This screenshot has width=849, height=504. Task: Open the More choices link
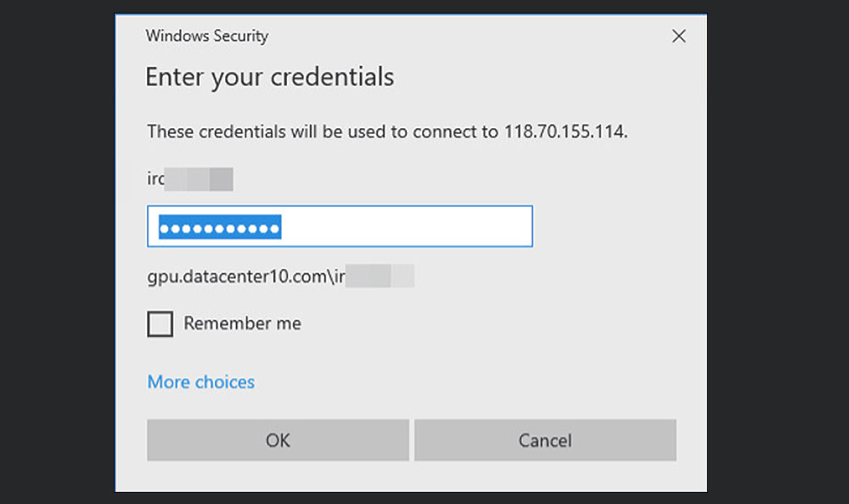[x=201, y=382]
